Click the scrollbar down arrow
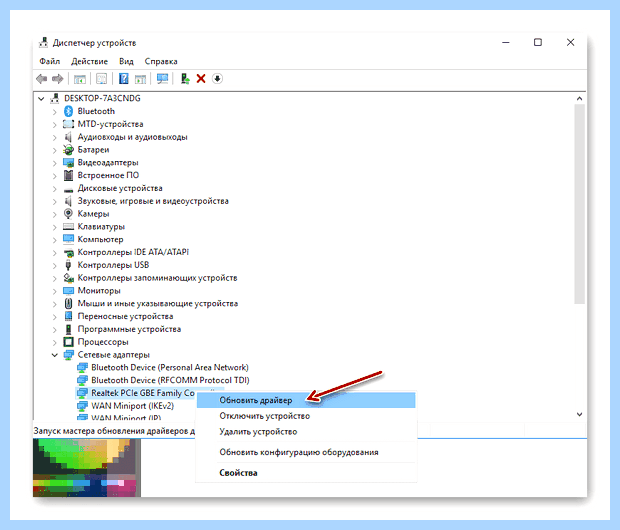Screen dimensions: 620x530 click(579, 414)
